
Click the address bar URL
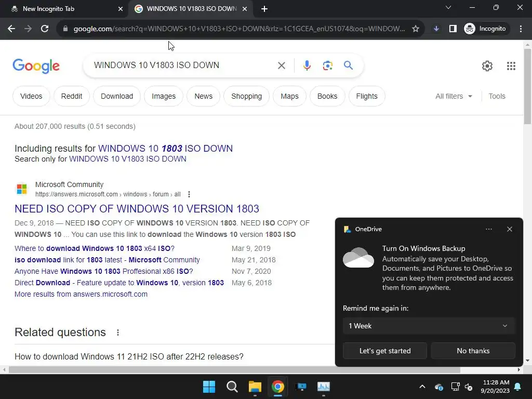coord(239,29)
